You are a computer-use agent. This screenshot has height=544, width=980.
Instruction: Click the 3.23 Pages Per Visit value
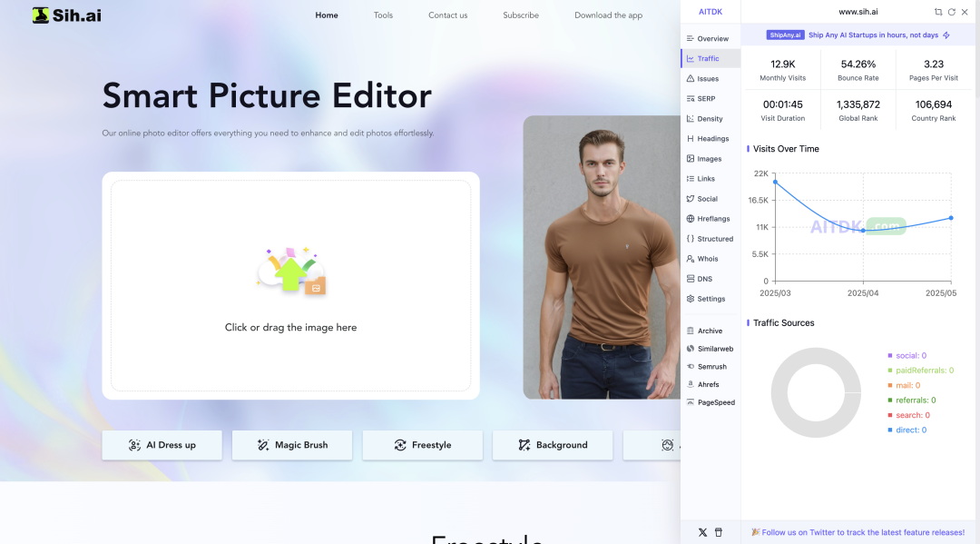point(934,64)
